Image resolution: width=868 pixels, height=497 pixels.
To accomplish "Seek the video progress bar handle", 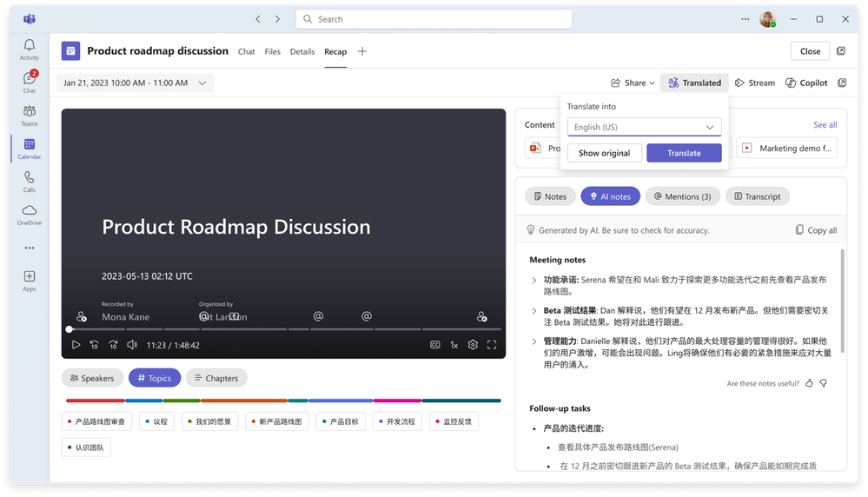I will (70, 329).
